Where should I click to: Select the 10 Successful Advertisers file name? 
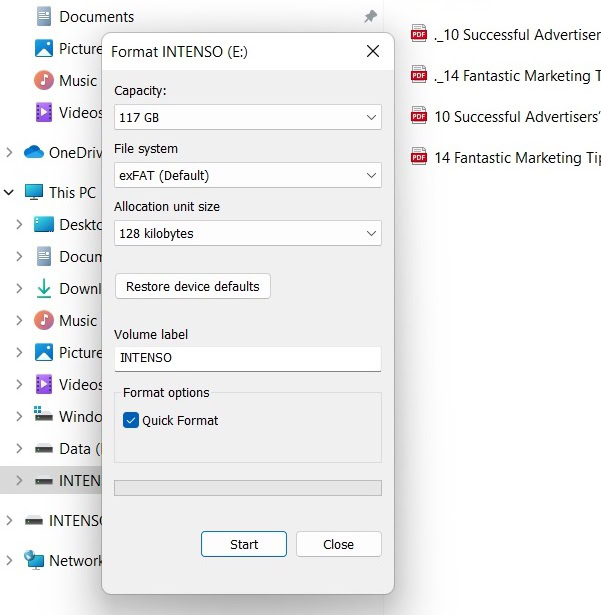coord(517,116)
